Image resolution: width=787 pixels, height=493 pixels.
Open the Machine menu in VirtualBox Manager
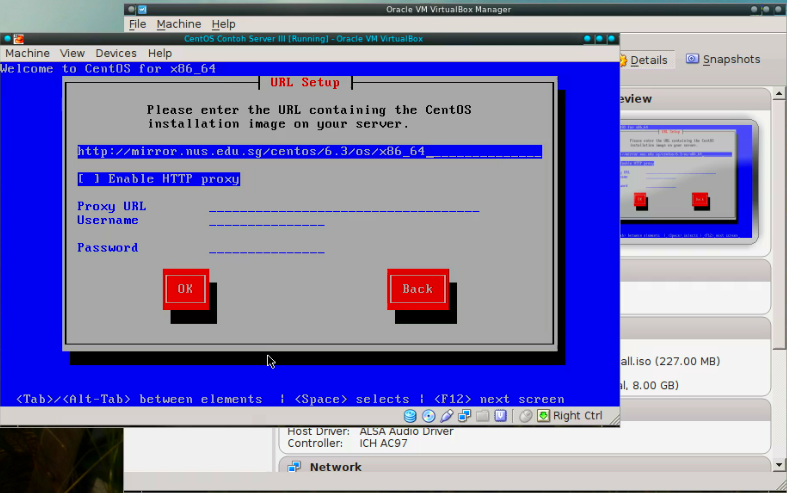(x=179, y=24)
